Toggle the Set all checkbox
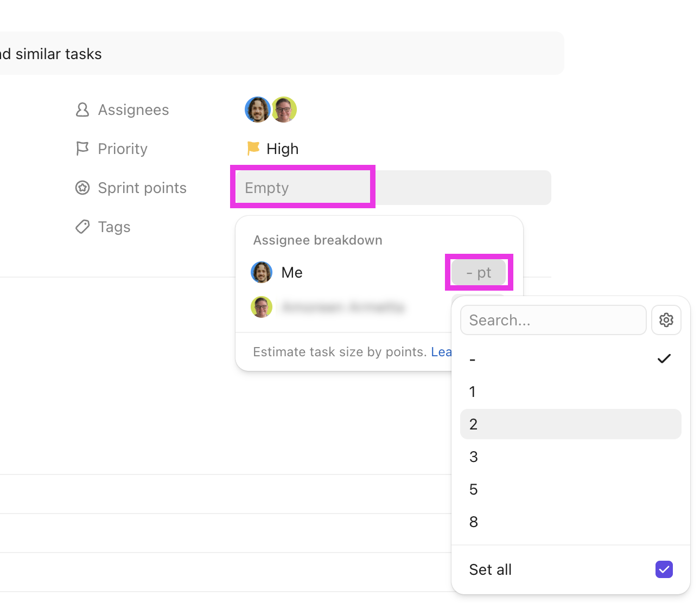700x603 pixels. 664,569
